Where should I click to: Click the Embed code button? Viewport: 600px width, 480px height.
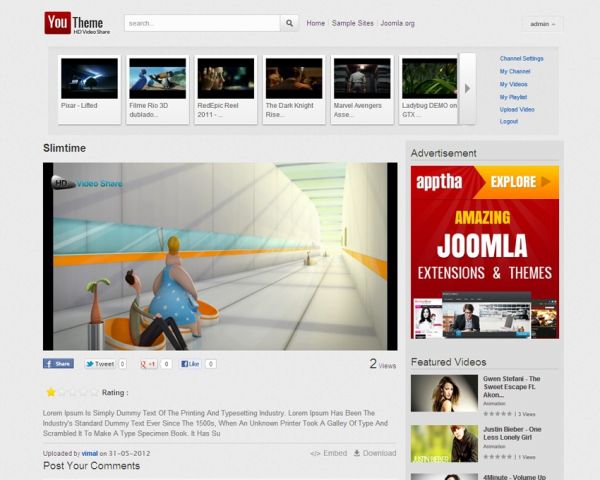pos(328,453)
